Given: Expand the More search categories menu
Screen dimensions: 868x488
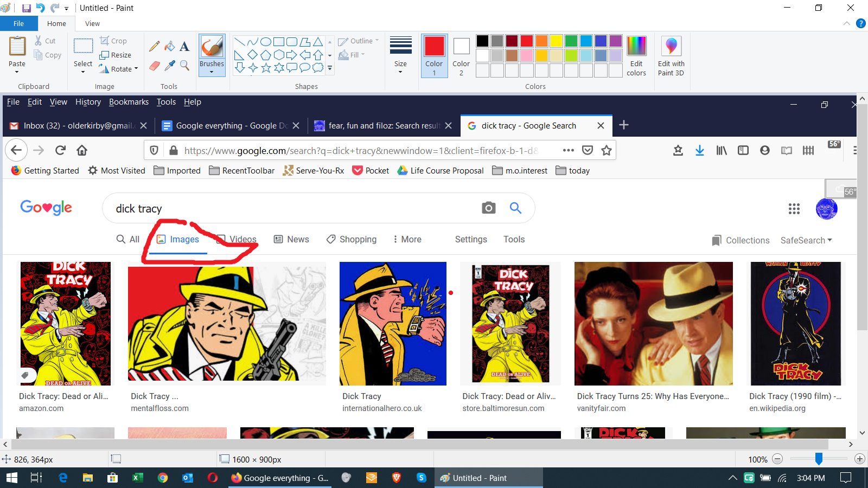Looking at the screenshot, I should (407, 239).
